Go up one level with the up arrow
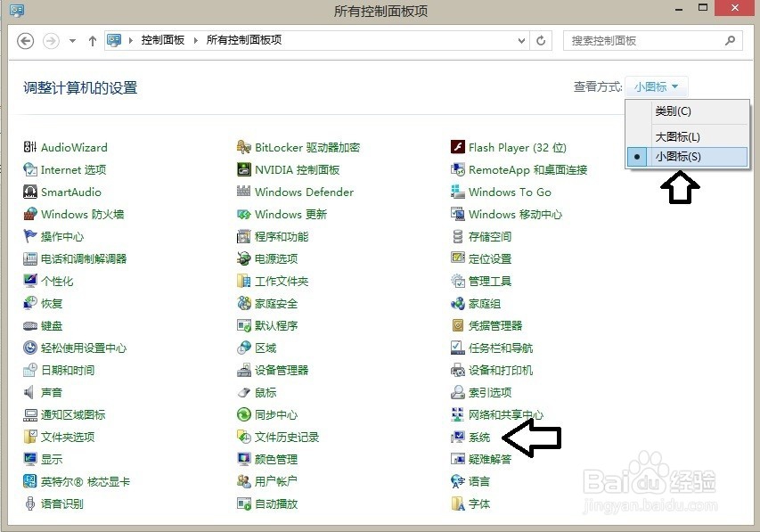The height and width of the screenshot is (532, 760). click(93, 41)
